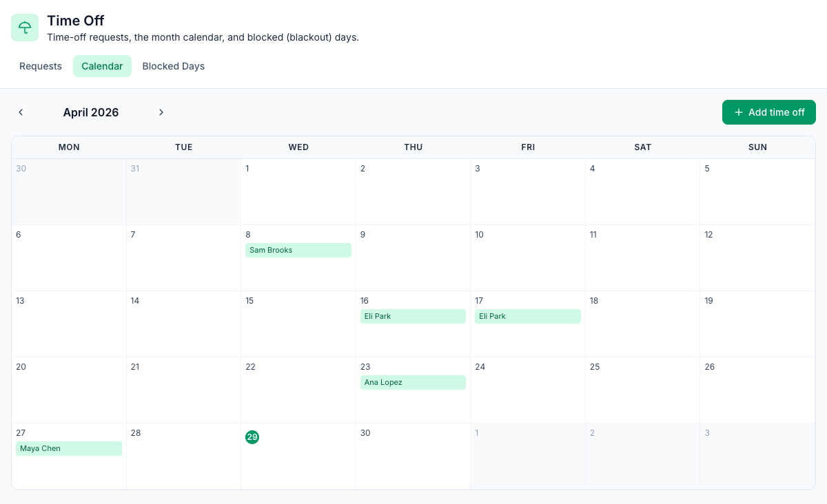This screenshot has height=504, width=827.
Task: Select the April 28 day cell
Action: (x=184, y=456)
